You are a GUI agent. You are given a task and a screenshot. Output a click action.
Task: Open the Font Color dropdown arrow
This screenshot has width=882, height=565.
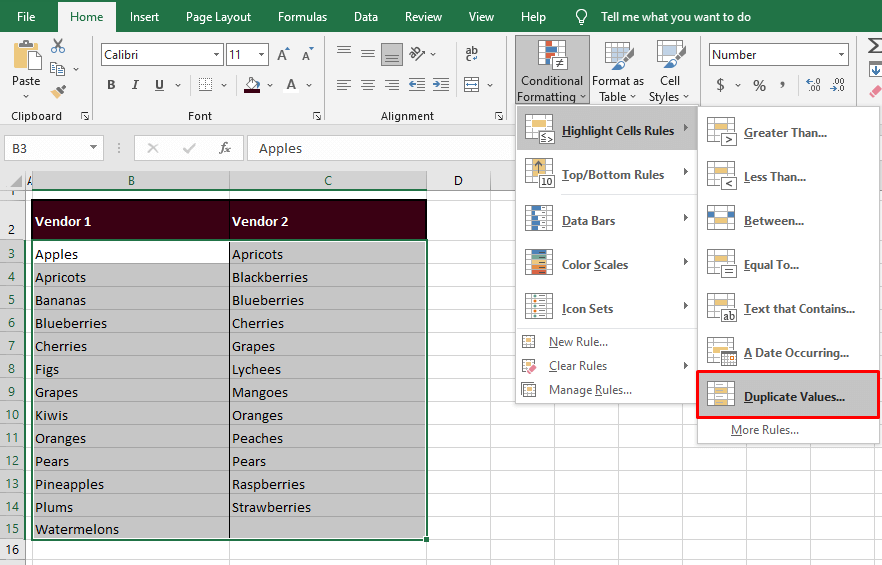pyautogui.click(x=309, y=86)
